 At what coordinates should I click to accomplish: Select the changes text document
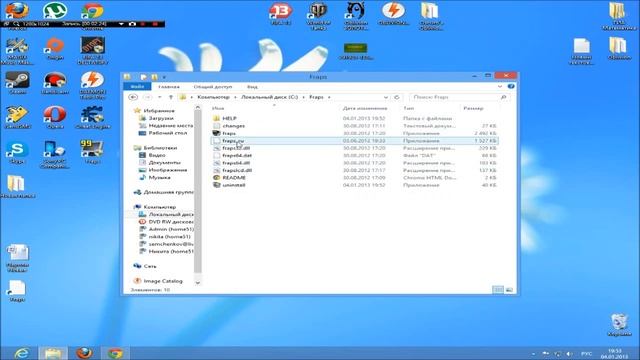(233, 126)
